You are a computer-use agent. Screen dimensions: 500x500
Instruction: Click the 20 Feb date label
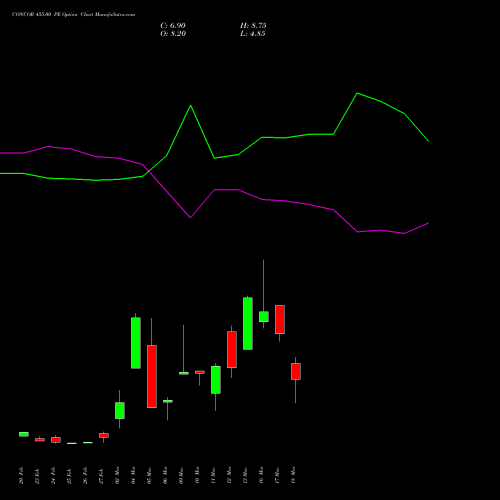21,475
